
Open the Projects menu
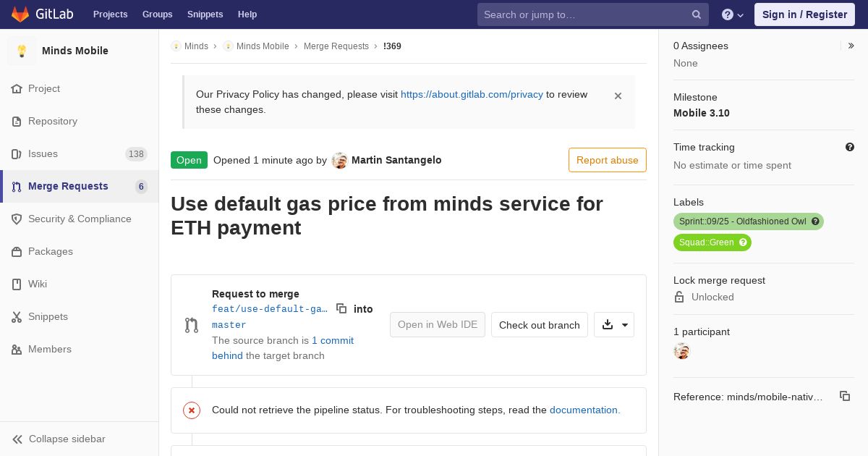coord(110,14)
